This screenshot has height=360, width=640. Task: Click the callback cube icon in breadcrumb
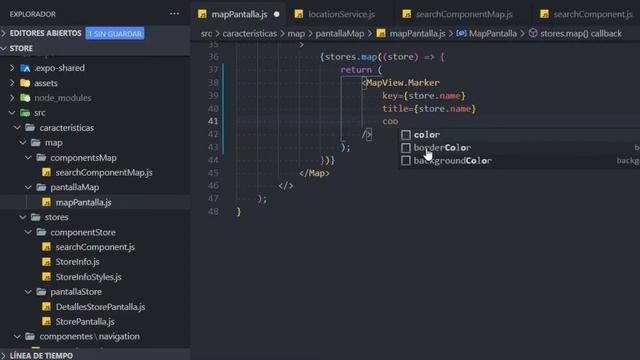click(x=533, y=33)
